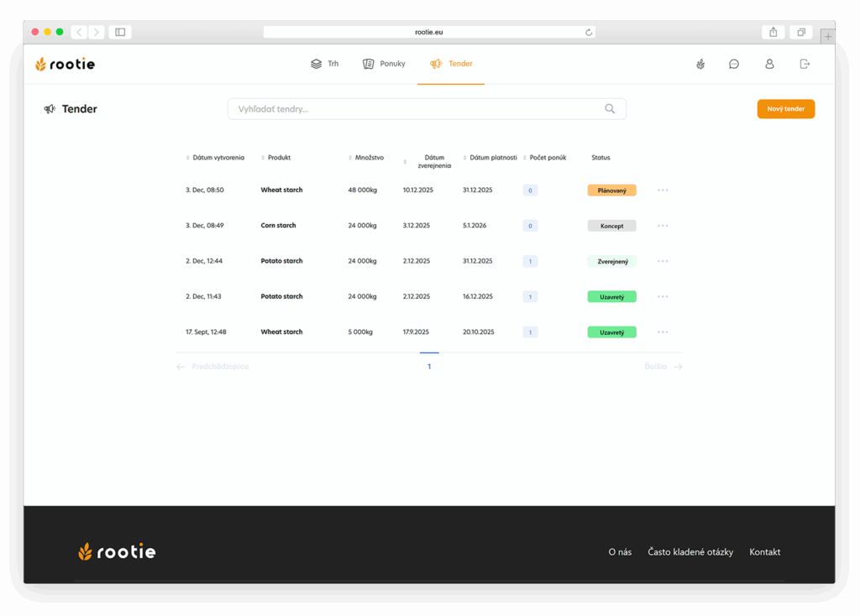
Task: Open the user profile icon
Action: pyautogui.click(x=769, y=64)
